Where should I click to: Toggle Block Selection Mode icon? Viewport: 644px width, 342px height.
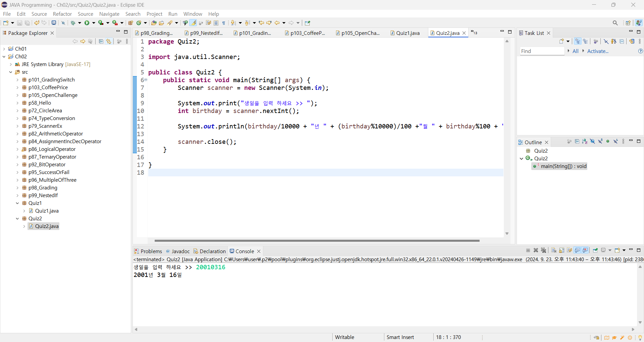tap(216, 23)
